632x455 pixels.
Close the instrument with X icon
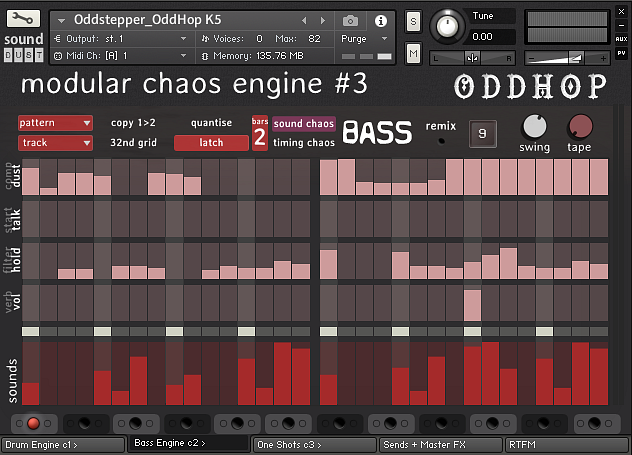621,12
